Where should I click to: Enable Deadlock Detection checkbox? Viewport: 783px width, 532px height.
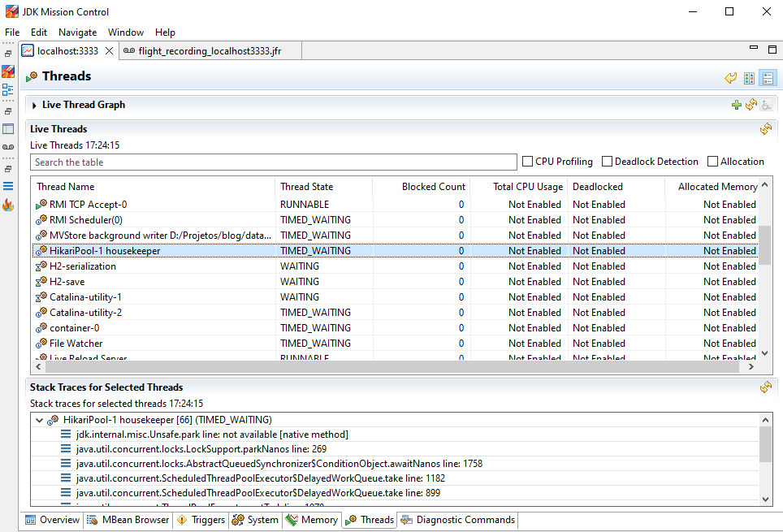607,162
